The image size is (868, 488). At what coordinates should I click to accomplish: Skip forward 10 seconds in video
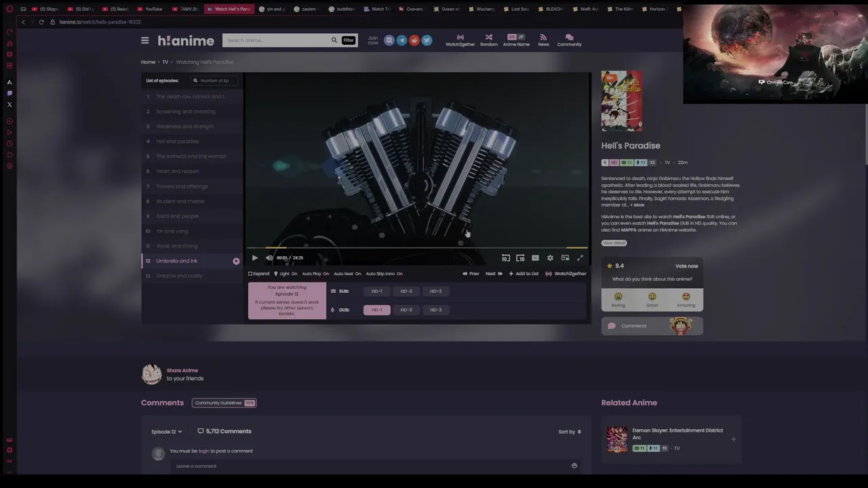pos(520,258)
